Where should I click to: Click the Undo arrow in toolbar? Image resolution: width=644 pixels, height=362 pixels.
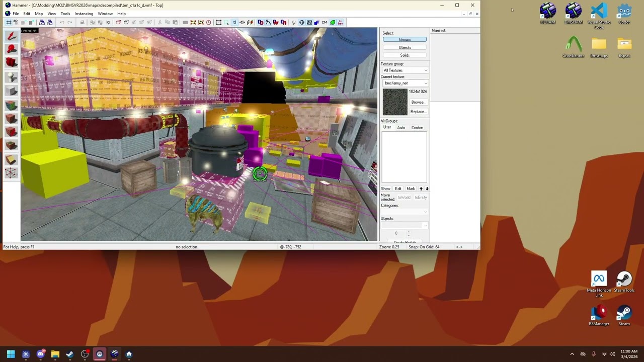pos(62,22)
